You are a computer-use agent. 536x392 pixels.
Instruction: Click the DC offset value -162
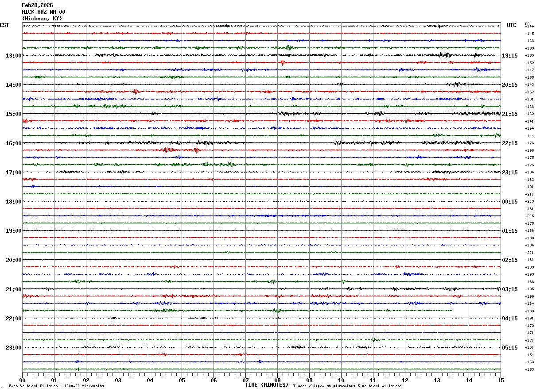coord(529,114)
